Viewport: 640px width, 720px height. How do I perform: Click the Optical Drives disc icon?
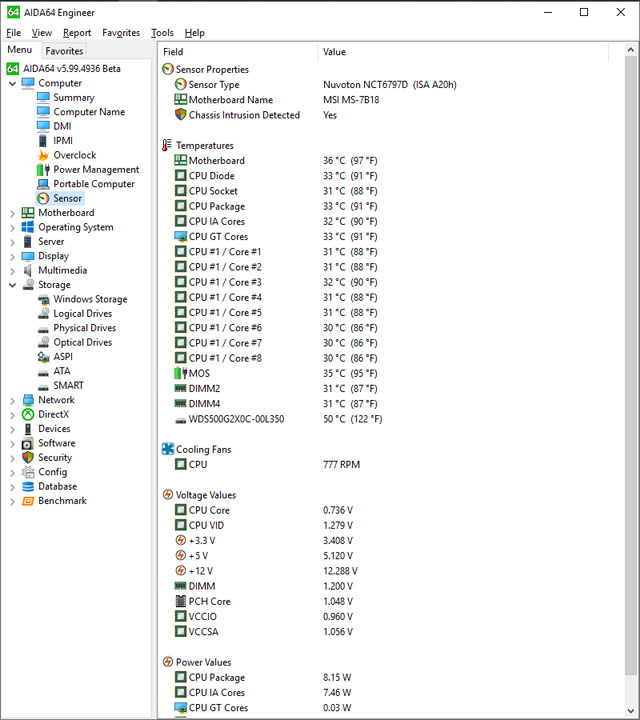click(x=44, y=342)
